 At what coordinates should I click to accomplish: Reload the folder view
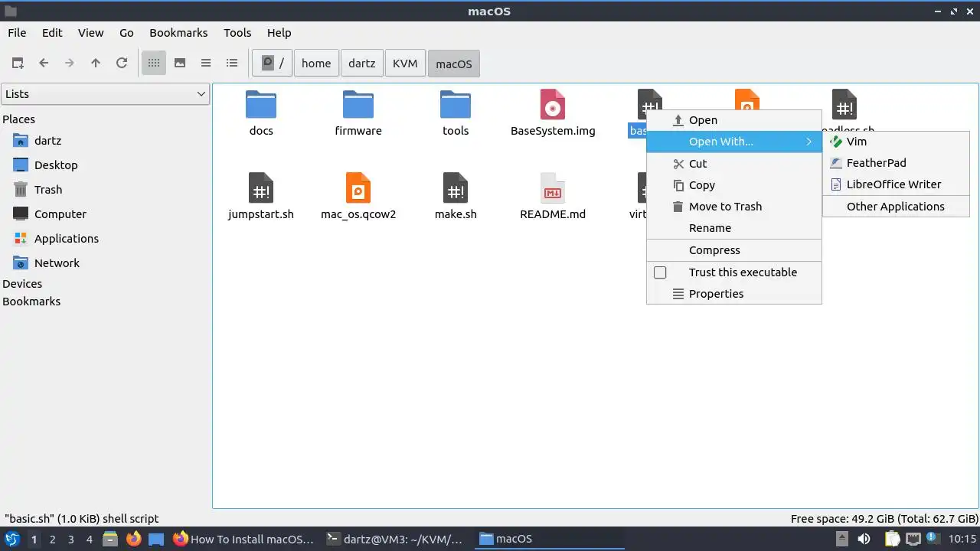122,64
